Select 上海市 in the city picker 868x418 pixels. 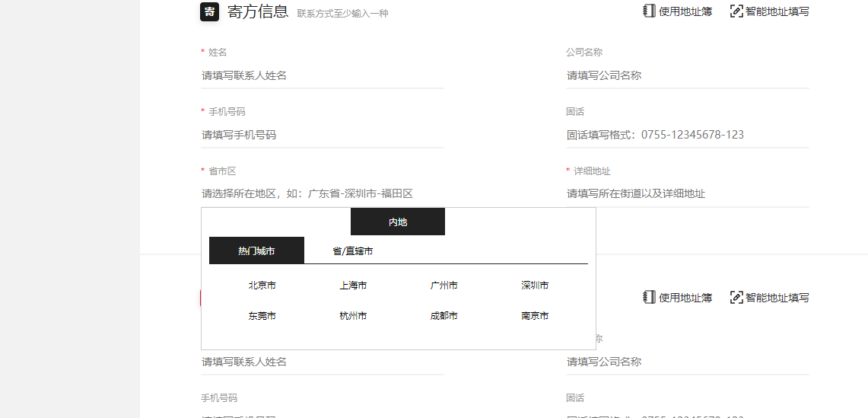[x=353, y=286]
